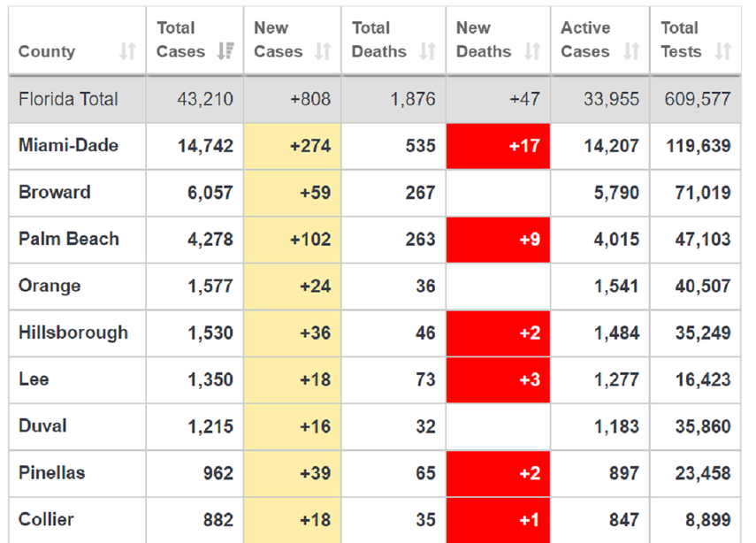
Task: Click the Collier red +1 deaths cell
Action: (498, 519)
